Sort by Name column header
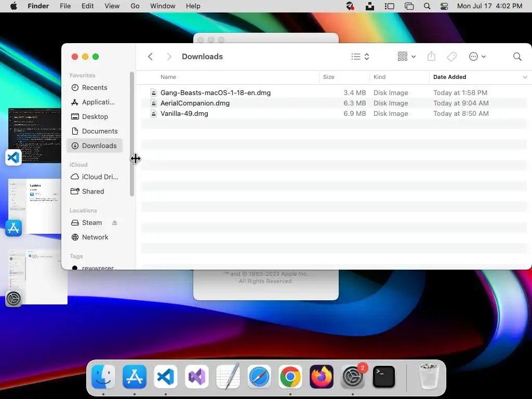The width and height of the screenshot is (532, 399). [168, 77]
